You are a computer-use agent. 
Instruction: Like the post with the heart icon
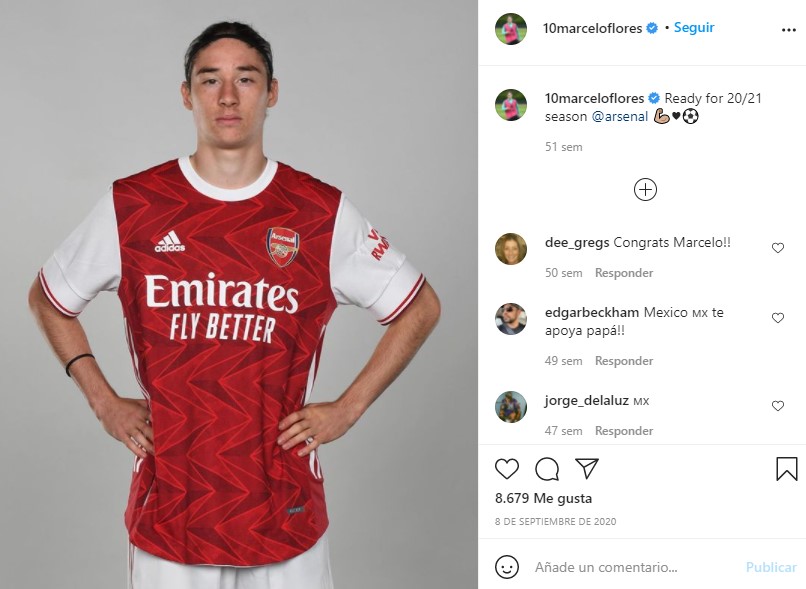point(506,469)
